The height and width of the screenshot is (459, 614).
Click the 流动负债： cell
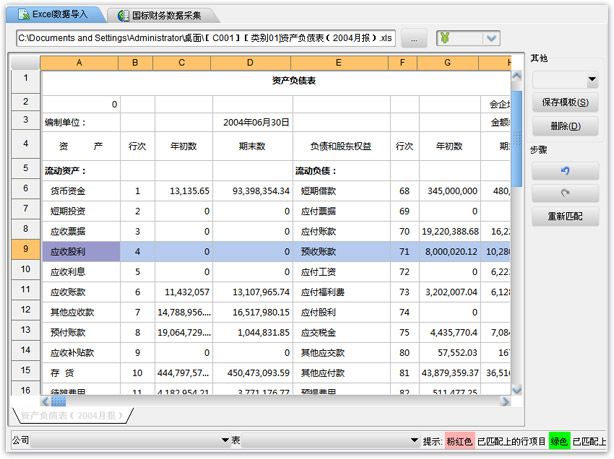341,171
